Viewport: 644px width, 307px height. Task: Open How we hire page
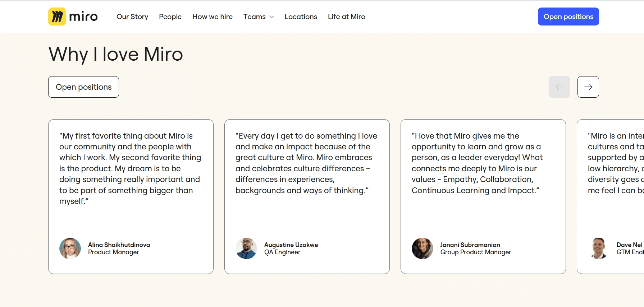(213, 17)
